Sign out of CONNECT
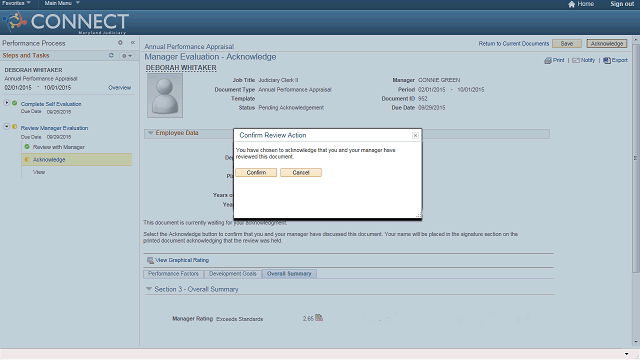 tap(622, 4)
